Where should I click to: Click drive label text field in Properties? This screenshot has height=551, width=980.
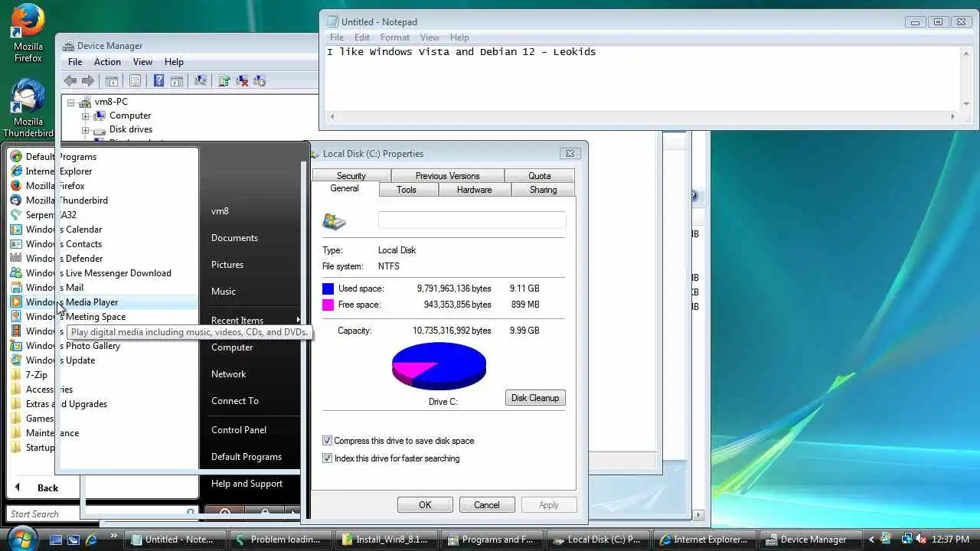click(472, 220)
